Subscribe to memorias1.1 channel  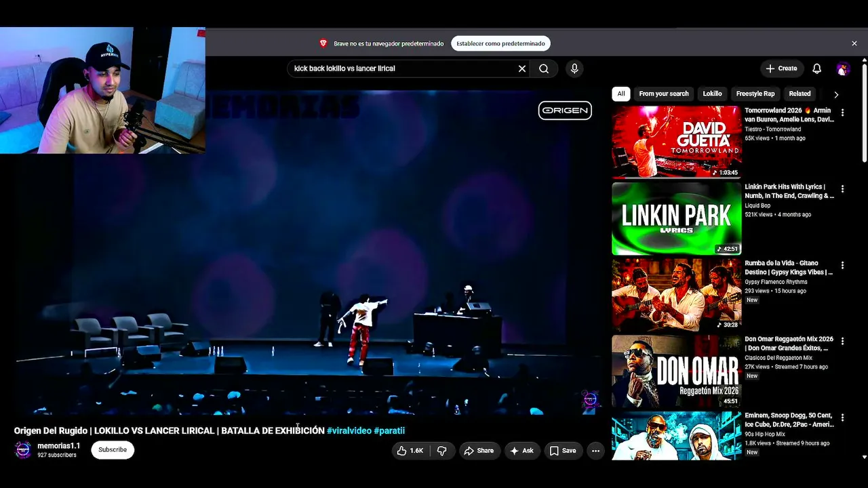pos(113,450)
